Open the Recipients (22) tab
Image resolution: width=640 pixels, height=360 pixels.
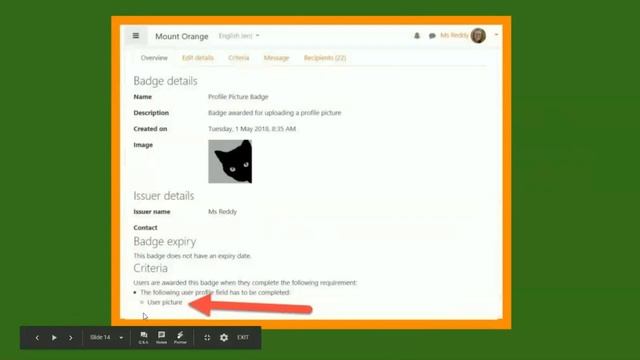325,58
